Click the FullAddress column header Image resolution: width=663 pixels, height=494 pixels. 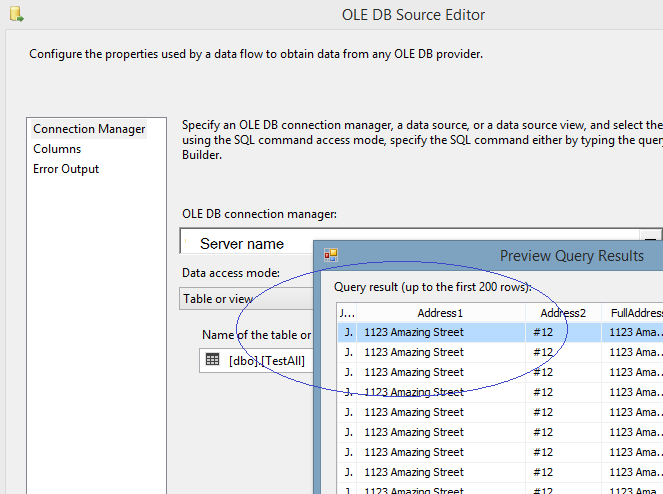[x=633, y=313]
